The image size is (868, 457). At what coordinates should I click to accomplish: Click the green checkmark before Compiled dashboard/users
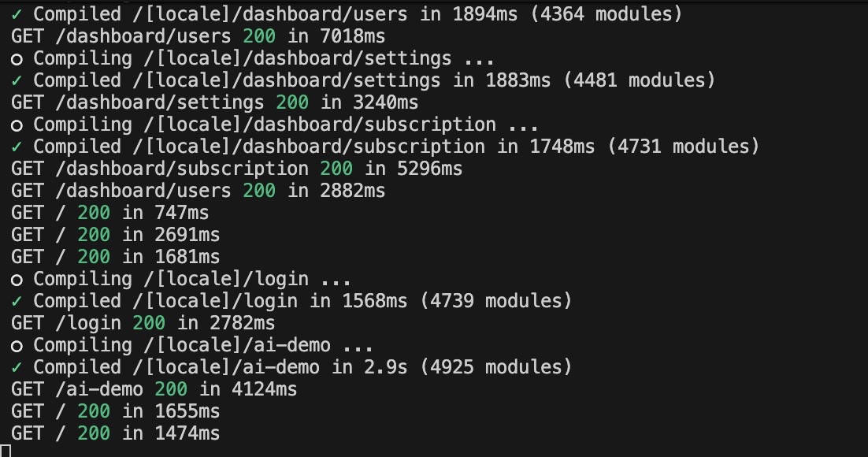[x=17, y=14]
